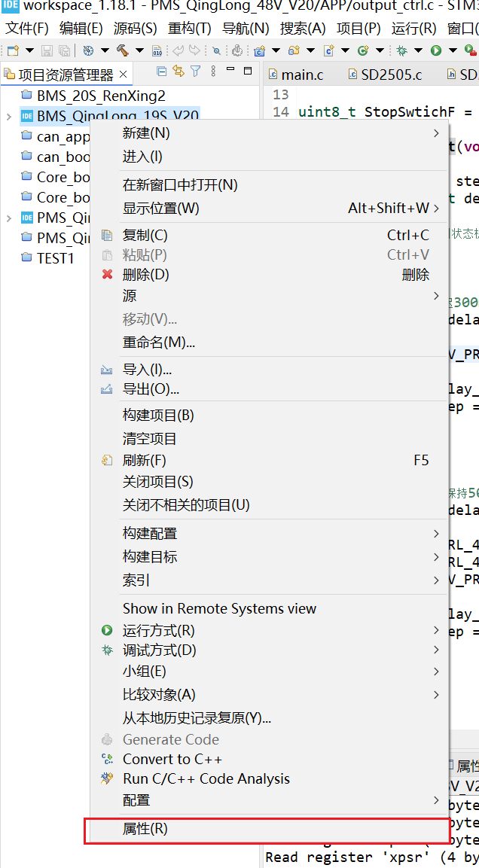Open 编辑(E) menu in menu bar
Screen dimensions: 479x868
click(x=81, y=29)
